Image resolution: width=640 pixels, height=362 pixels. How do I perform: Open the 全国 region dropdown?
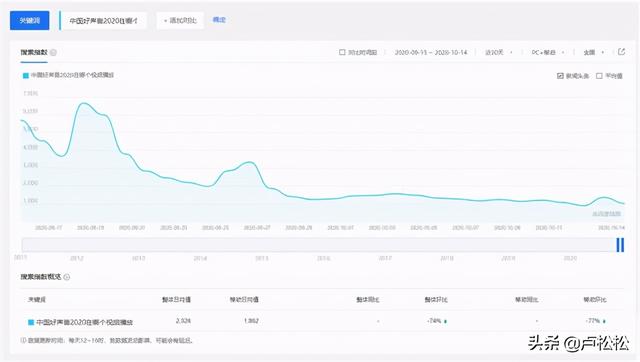click(x=593, y=52)
